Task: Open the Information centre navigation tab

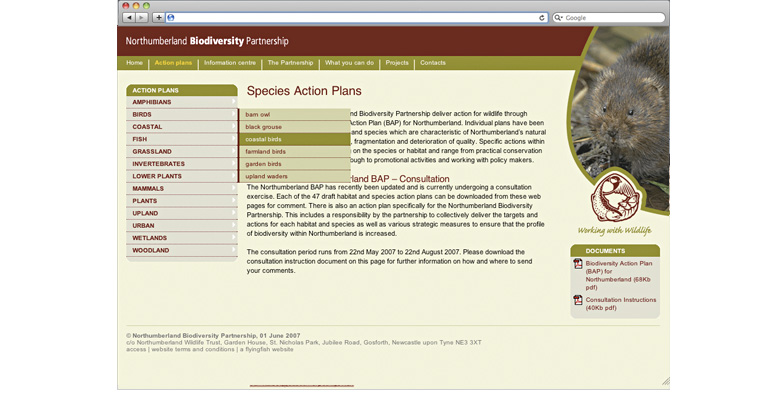Action: pyautogui.click(x=230, y=63)
